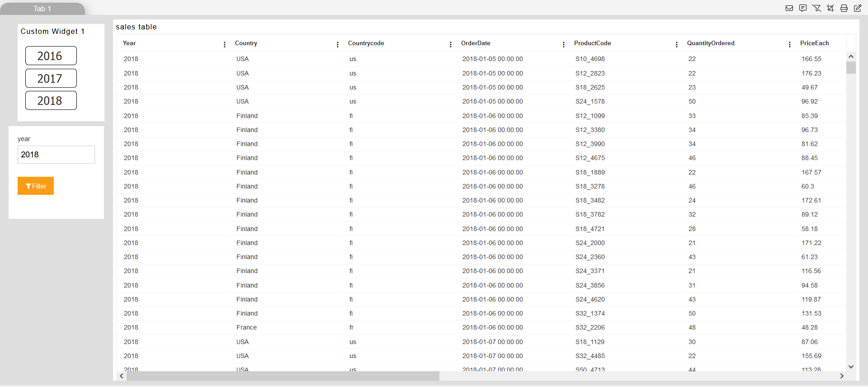Viewport: 868px width, 387px height.
Task: Select product code S24_4620 cell
Action: point(590,299)
